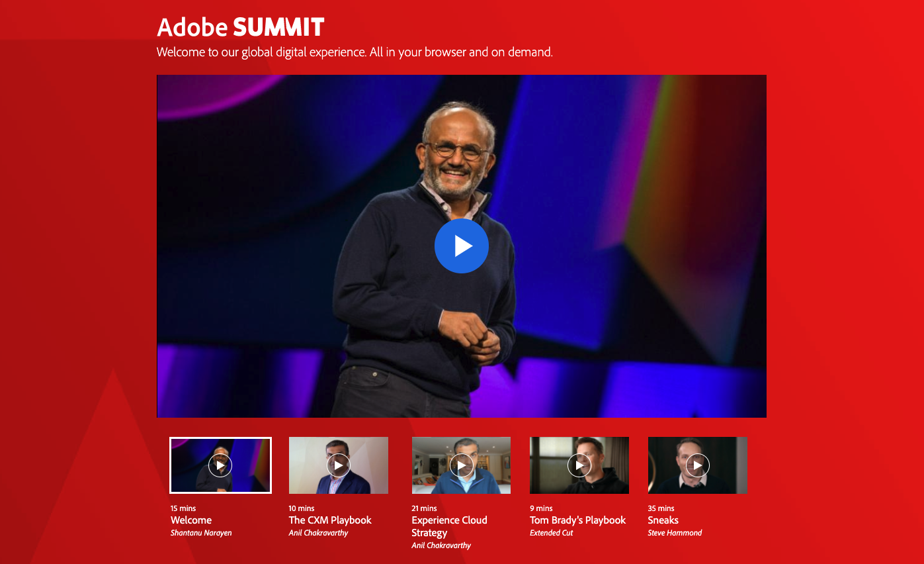Click play icon on Experience Cloud Strategy thumbnail
Viewport: 924px width, 564px height.
tap(461, 465)
